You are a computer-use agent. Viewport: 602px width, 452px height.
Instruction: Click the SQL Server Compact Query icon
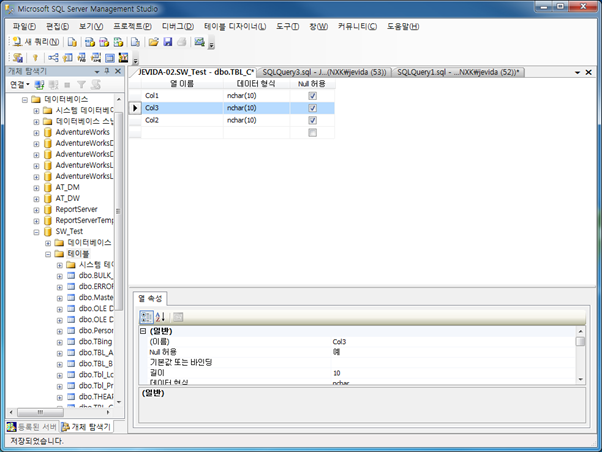[x=135, y=42]
